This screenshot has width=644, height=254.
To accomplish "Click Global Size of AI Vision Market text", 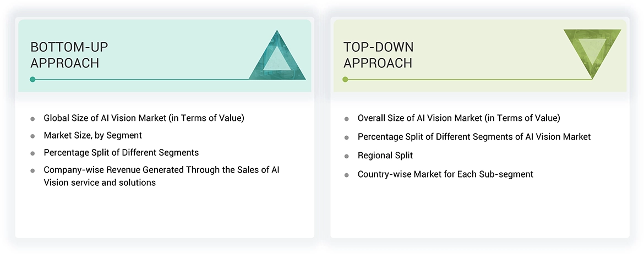I will click(x=144, y=118).
